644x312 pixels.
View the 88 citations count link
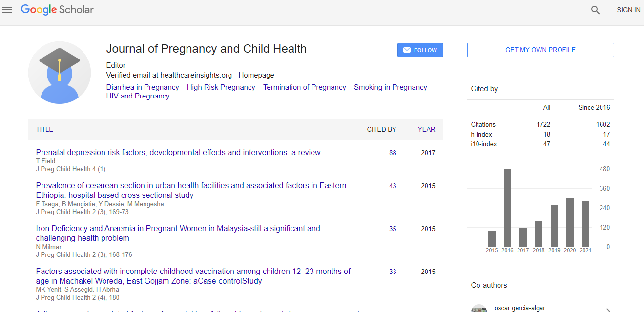pyautogui.click(x=393, y=153)
